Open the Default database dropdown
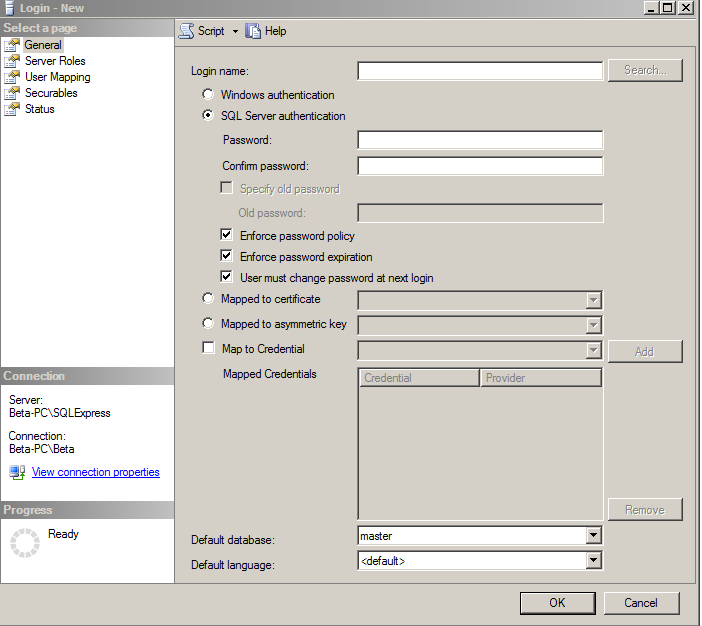The width and height of the screenshot is (702, 626). pyautogui.click(x=593, y=535)
